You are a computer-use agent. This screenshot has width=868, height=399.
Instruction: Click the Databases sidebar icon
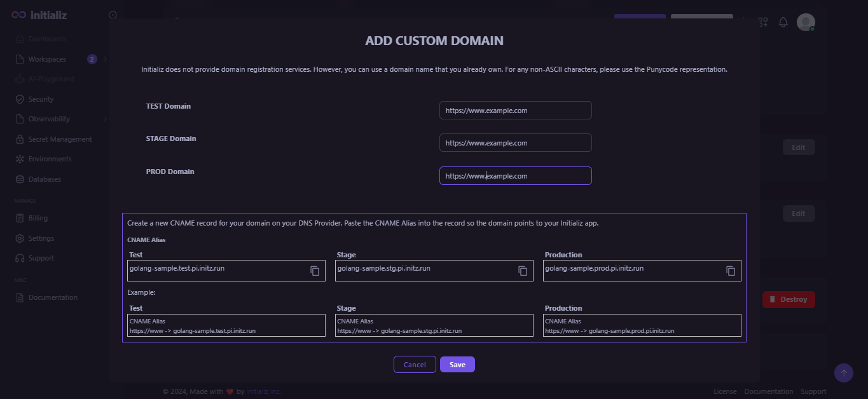(x=20, y=179)
